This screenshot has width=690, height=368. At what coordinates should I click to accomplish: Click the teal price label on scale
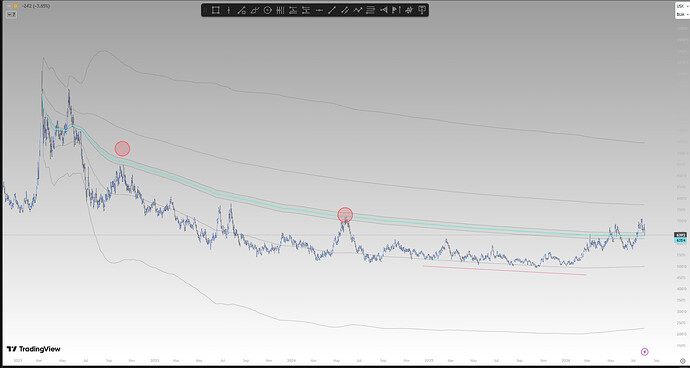tap(680, 240)
